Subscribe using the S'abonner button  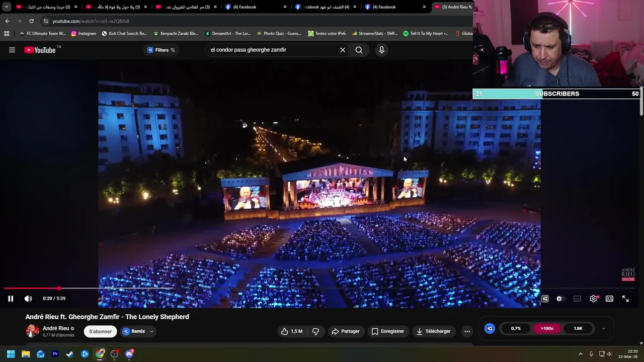(x=100, y=331)
